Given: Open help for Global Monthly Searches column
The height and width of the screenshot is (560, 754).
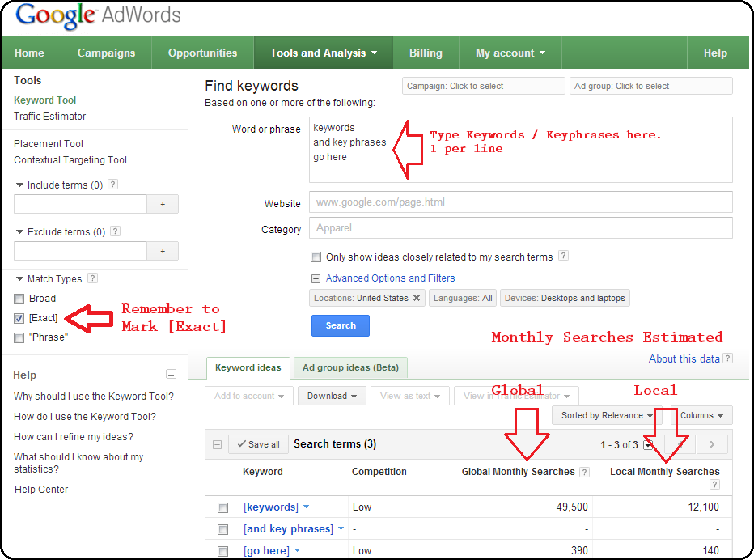Looking at the screenshot, I should click(x=584, y=472).
